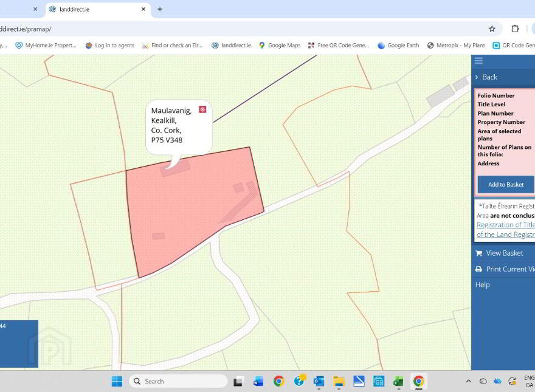Close the Maulavanig address popup
This screenshot has width=535, height=392.
[x=202, y=109]
